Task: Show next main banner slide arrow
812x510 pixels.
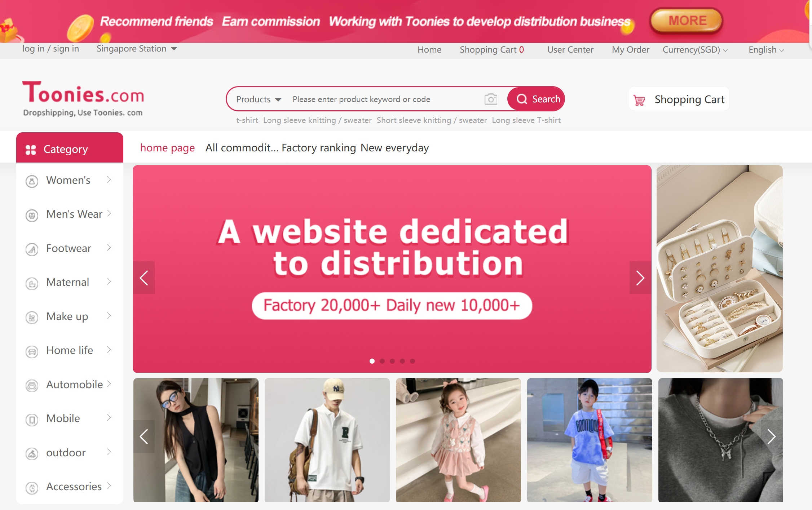Action: 640,278
